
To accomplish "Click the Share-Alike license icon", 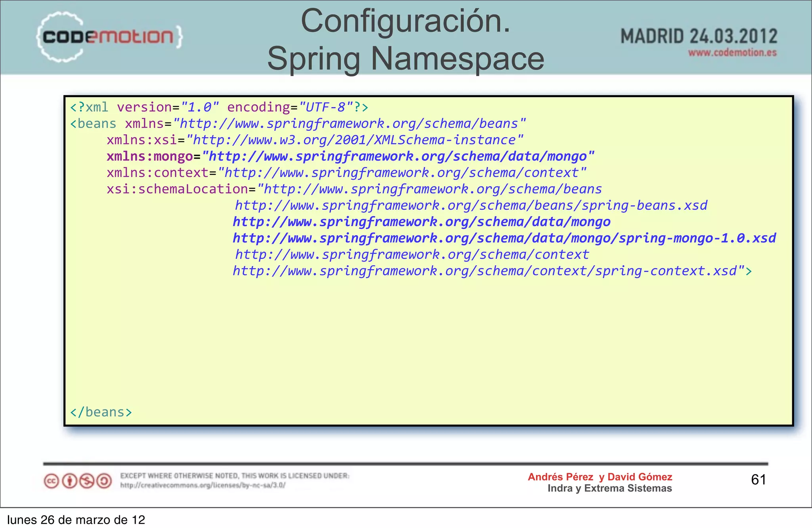I will 104,481.
